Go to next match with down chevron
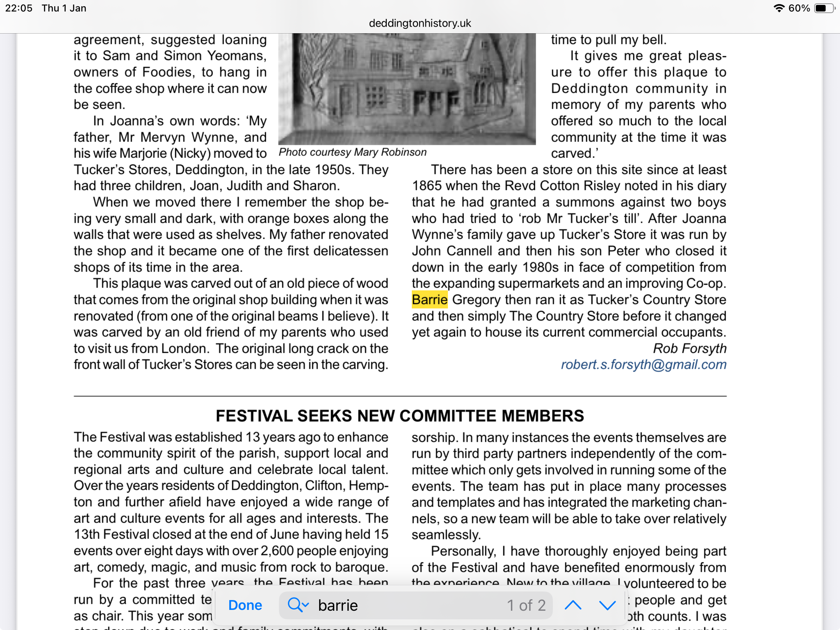The width and height of the screenshot is (840, 630). 607,605
